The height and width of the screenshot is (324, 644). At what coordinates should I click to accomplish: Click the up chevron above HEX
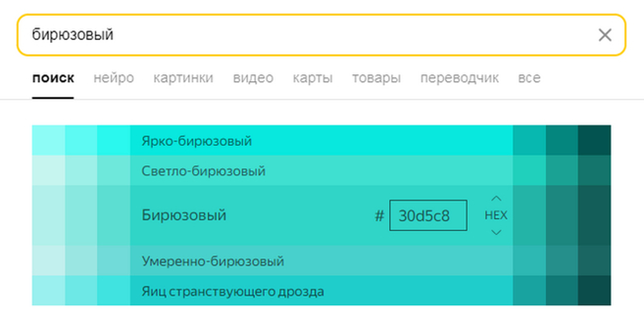coord(496,198)
